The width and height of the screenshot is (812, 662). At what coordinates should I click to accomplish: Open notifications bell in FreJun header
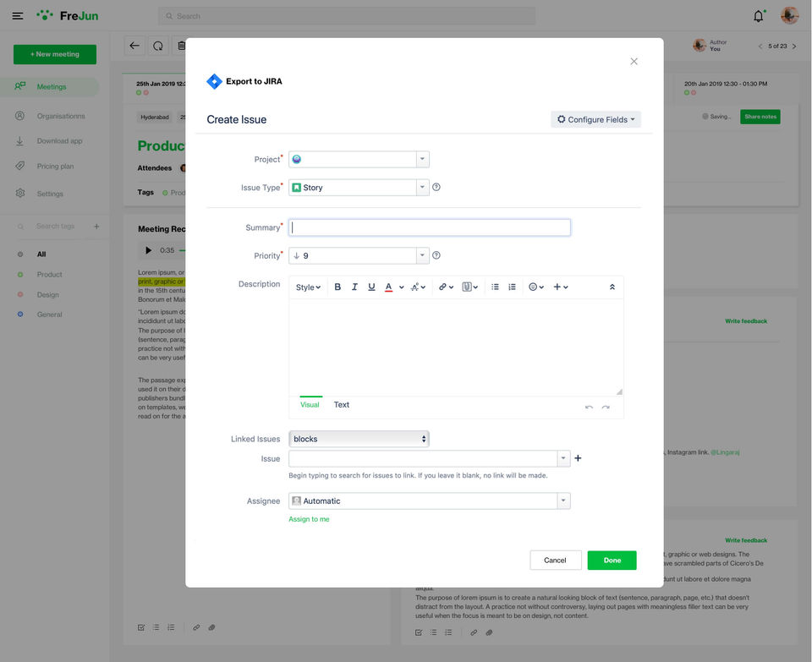[x=759, y=16]
